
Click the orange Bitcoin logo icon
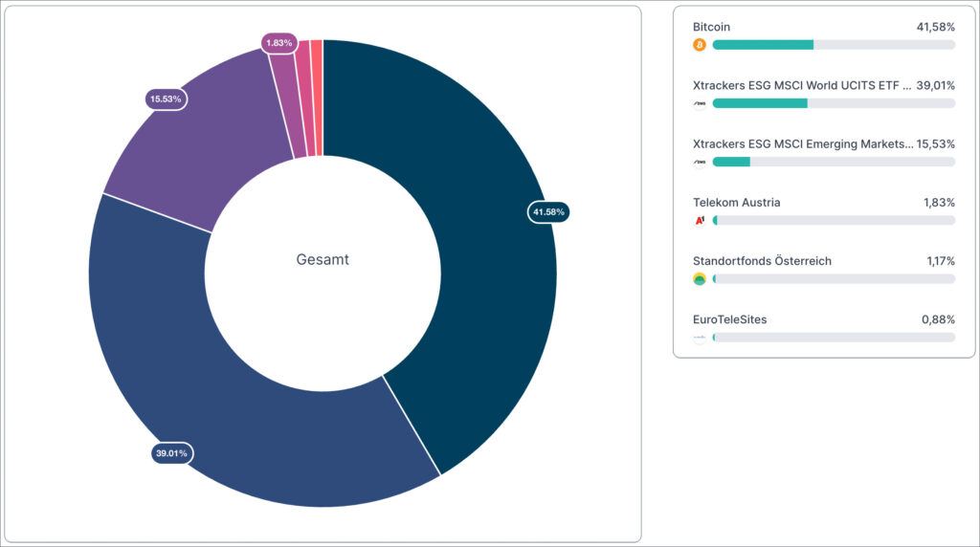pyautogui.click(x=700, y=45)
